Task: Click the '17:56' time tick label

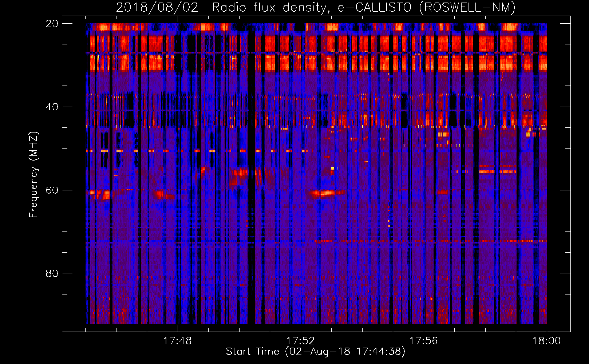Action: tap(423, 341)
